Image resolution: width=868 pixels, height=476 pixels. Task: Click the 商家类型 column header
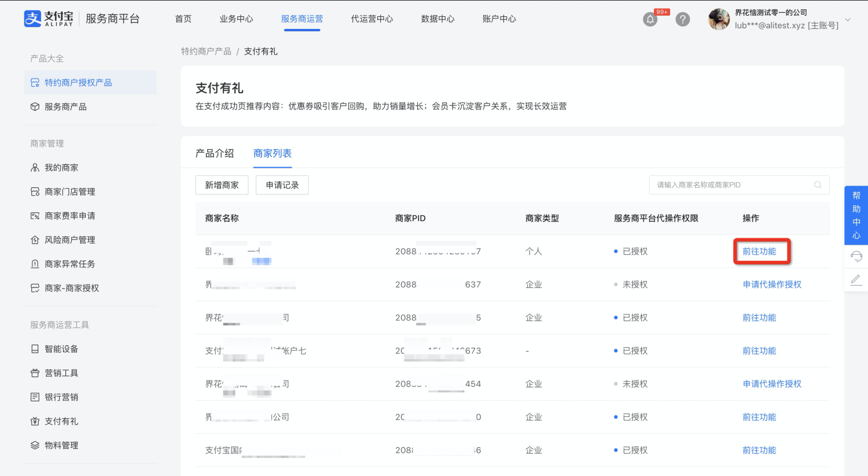(x=542, y=219)
